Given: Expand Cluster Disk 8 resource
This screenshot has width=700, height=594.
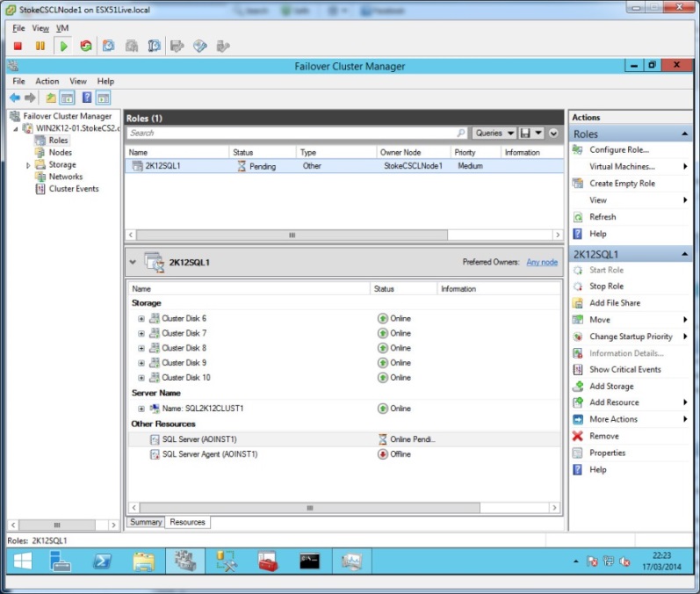Looking at the screenshot, I should pyautogui.click(x=141, y=348).
